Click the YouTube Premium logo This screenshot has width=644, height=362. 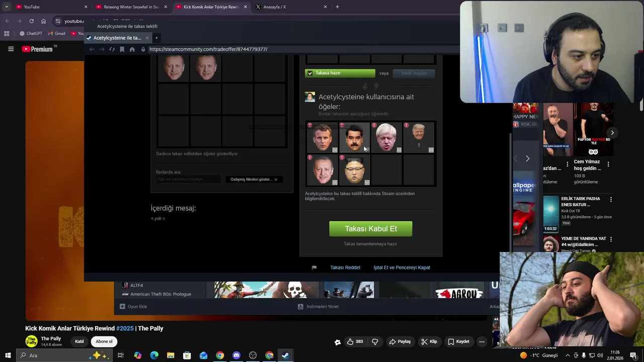pos(38,49)
